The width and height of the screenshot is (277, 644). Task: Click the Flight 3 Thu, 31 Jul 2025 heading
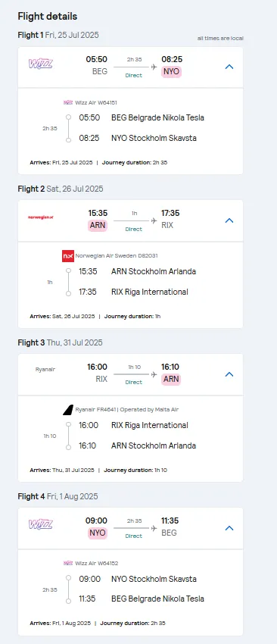61,342
